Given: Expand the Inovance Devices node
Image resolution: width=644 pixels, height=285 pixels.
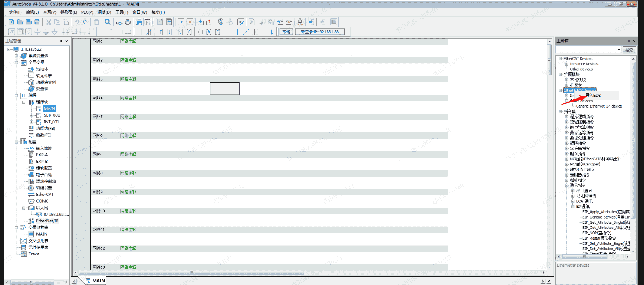Looking at the screenshot, I should pyautogui.click(x=566, y=64).
